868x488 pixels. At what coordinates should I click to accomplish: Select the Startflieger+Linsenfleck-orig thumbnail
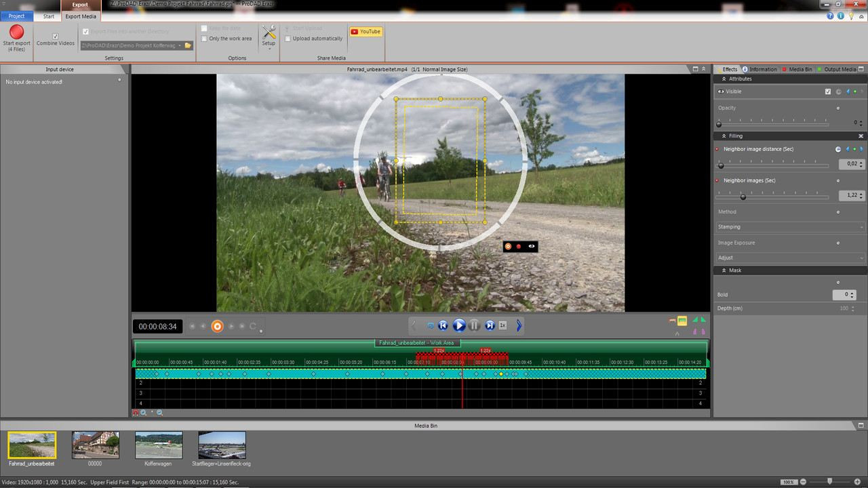coord(222,445)
